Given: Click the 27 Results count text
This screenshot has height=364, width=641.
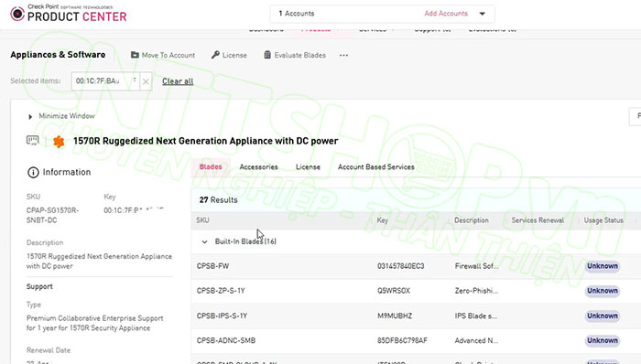Looking at the screenshot, I should pos(218,200).
